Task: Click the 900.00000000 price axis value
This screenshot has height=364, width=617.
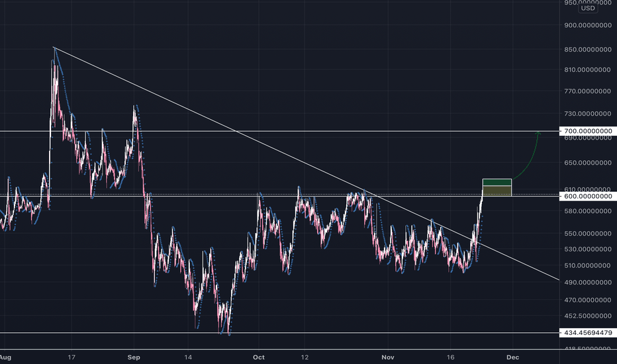Action: click(x=587, y=25)
